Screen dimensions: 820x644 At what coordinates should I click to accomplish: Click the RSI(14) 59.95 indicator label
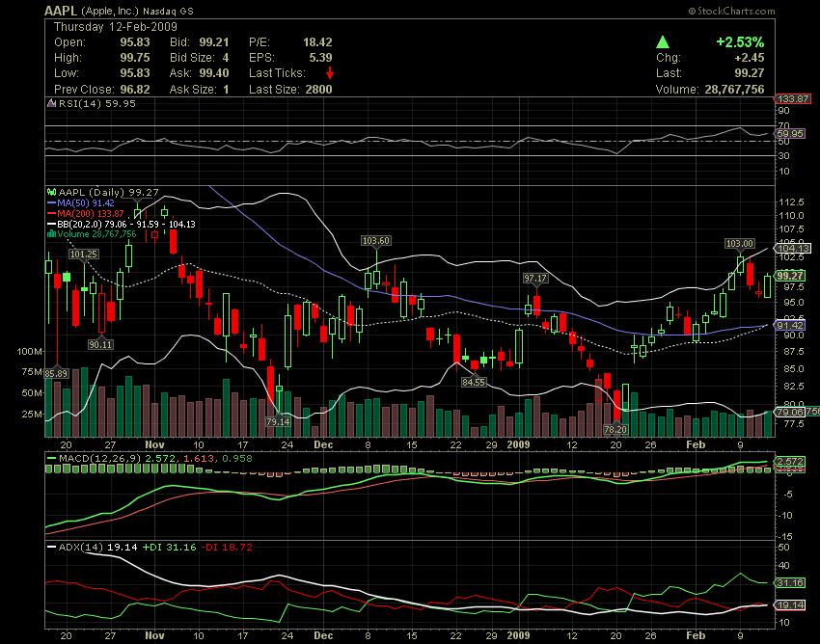[96, 103]
